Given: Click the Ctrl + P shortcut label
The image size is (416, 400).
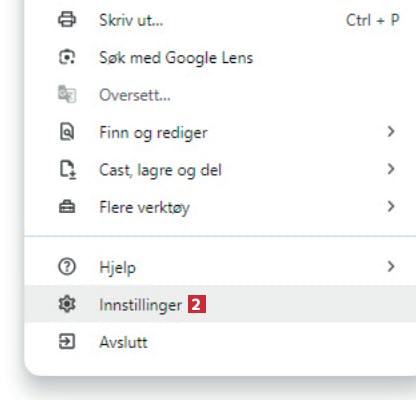Looking at the screenshot, I should 373,20.
